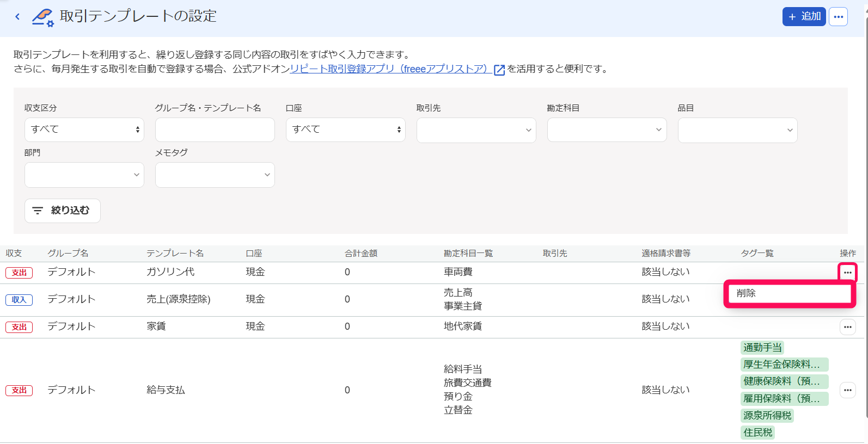Viewport: 868px width, 444px height.
Task: Open the 給与支払 row actions menu
Action: [x=847, y=390]
